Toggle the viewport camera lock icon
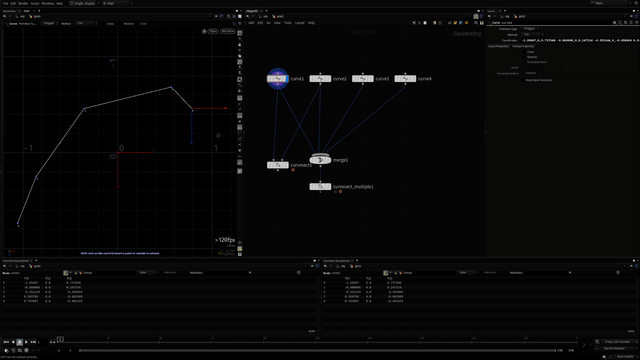640x360 pixels. pos(204,31)
